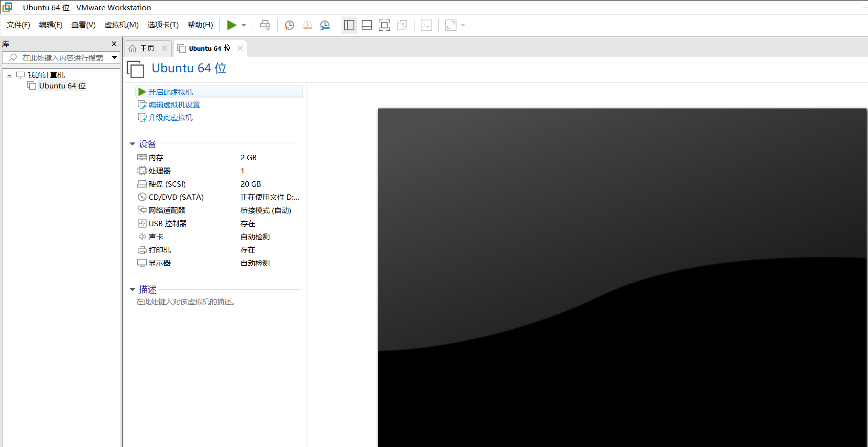This screenshot has width=868, height=447.
Task: Open the 帮助(H) menu
Action: click(x=200, y=25)
